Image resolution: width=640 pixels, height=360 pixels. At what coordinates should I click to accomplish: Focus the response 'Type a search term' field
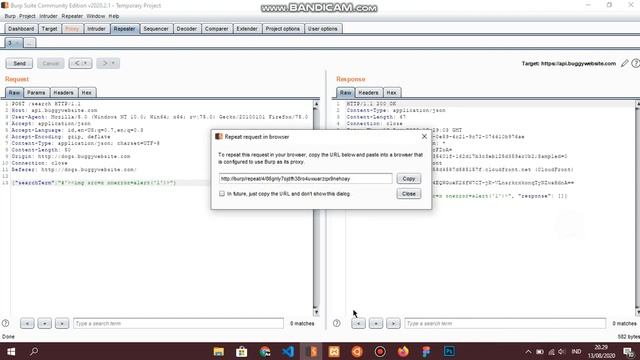505,323
